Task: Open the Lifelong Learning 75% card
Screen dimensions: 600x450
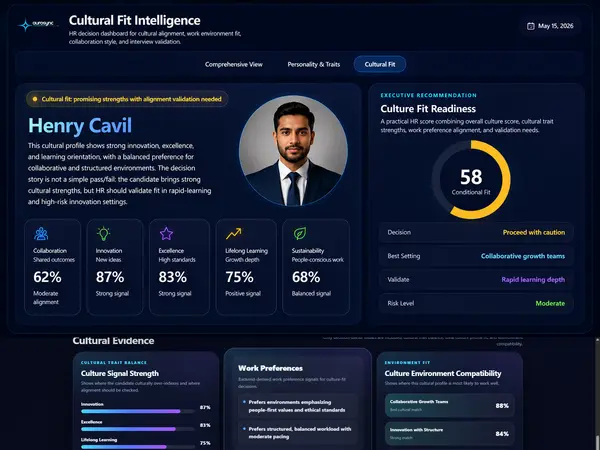Action: [x=246, y=267]
